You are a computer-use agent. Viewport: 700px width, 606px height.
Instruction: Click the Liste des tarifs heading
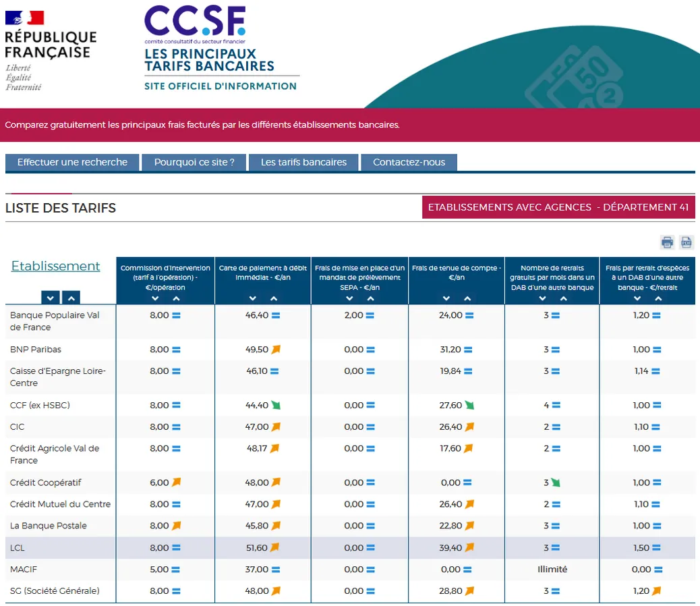click(x=60, y=208)
